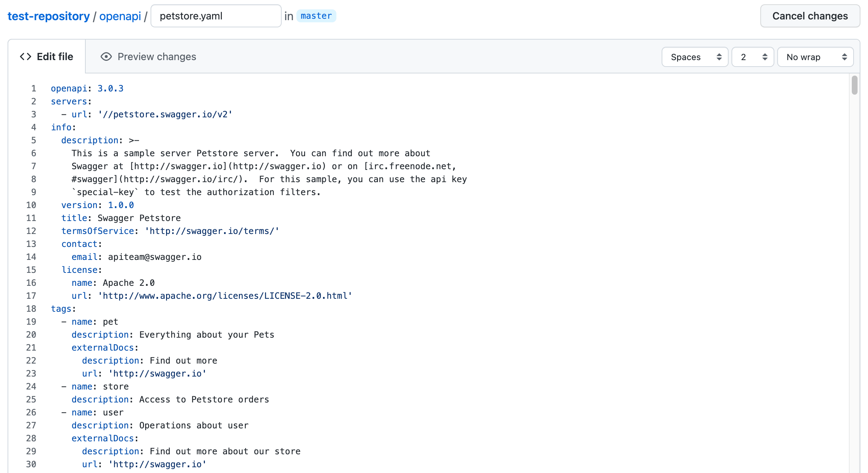Viewport: 868px width, 473px height.
Task: Click the 'version: 1.0.0' line
Action: (x=98, y=205)
